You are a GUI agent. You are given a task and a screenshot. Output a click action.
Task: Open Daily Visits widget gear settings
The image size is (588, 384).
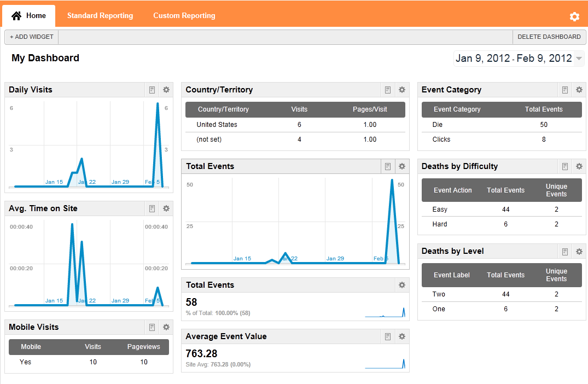point(166,90)
